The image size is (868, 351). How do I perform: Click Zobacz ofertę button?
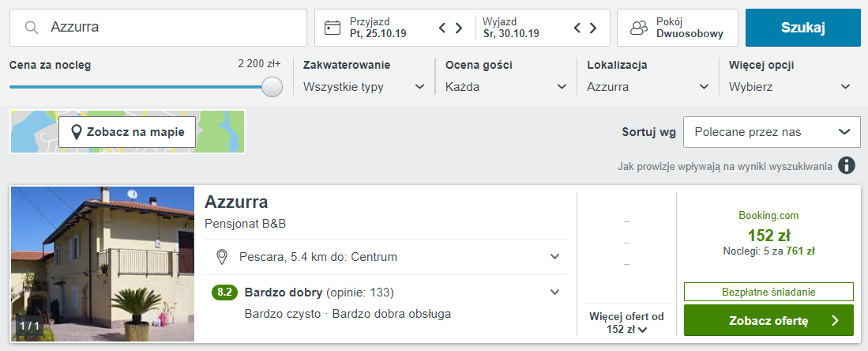[x=768, y=320]
